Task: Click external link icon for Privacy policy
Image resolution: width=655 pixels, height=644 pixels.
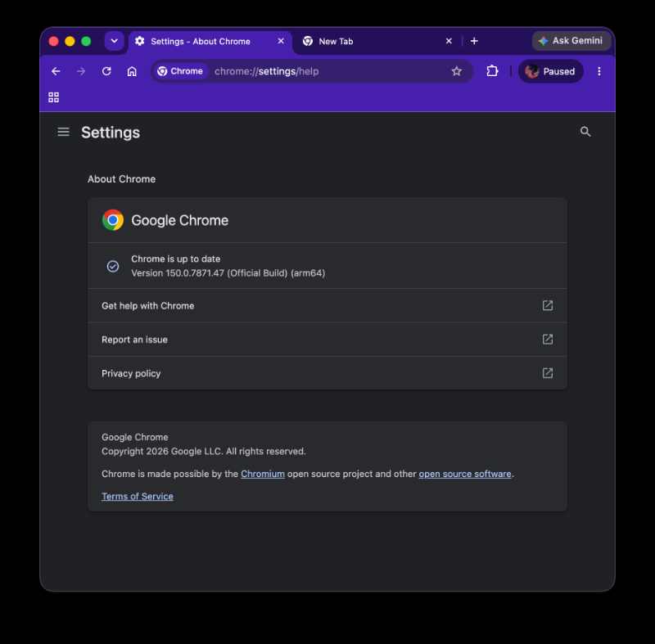Action: coord(547,373)
